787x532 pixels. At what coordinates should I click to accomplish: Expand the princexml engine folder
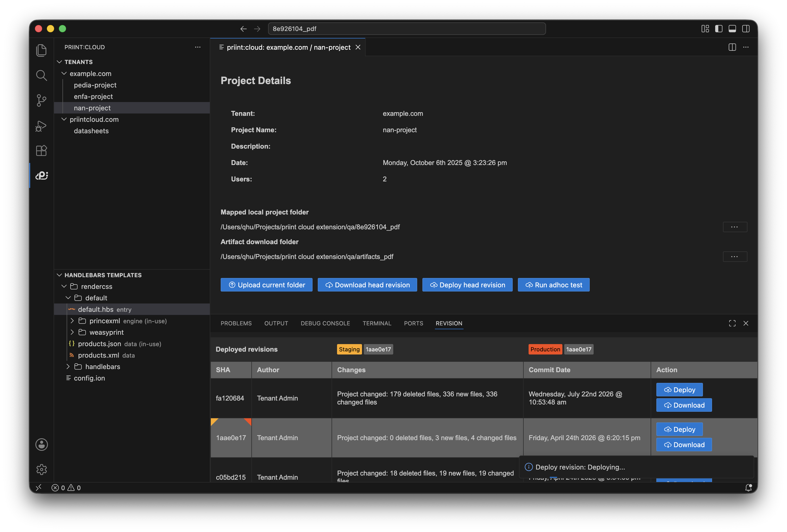(72, 321)
